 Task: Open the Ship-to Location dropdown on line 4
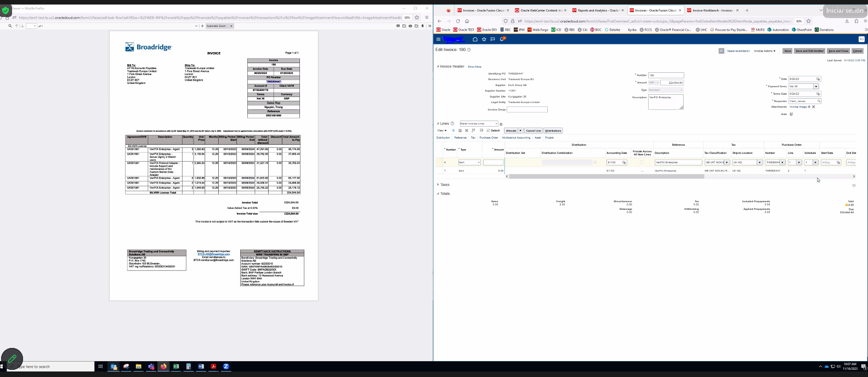coord(759,162)
